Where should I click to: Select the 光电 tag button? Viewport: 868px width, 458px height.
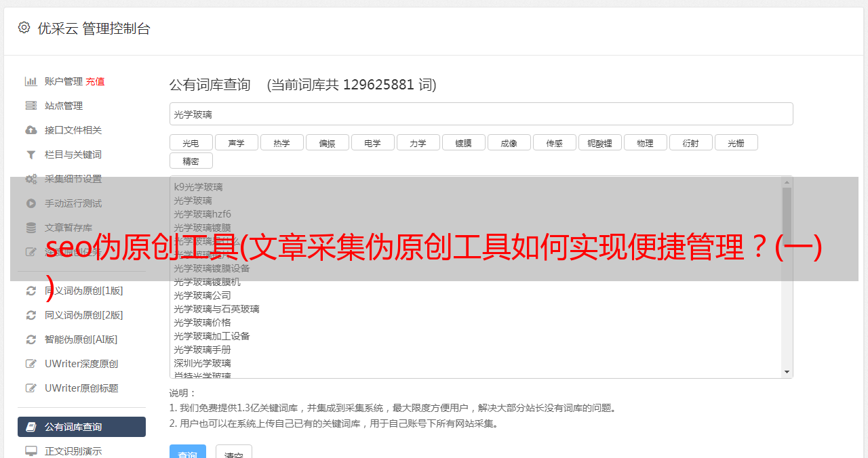pyautogui.click(x=191, y=142)
